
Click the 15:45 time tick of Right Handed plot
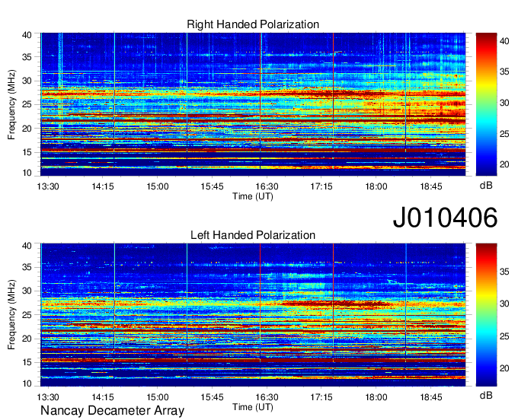pyautogui.click(x=212, y=186)
